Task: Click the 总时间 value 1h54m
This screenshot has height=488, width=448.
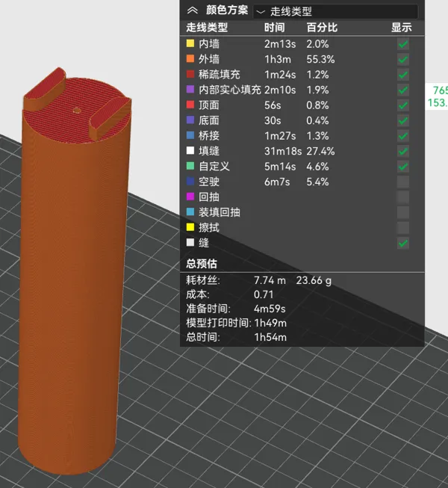Action: pos(270,337)
